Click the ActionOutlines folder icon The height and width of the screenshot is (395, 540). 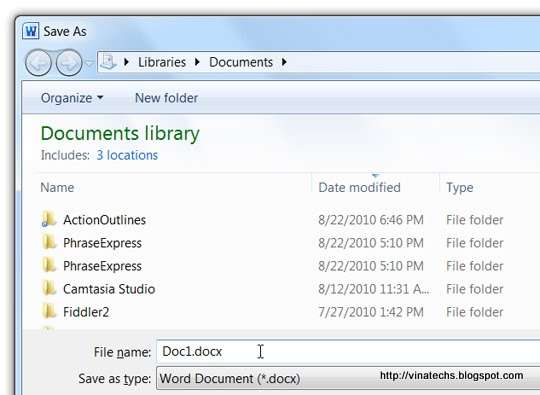coord(49,219)
